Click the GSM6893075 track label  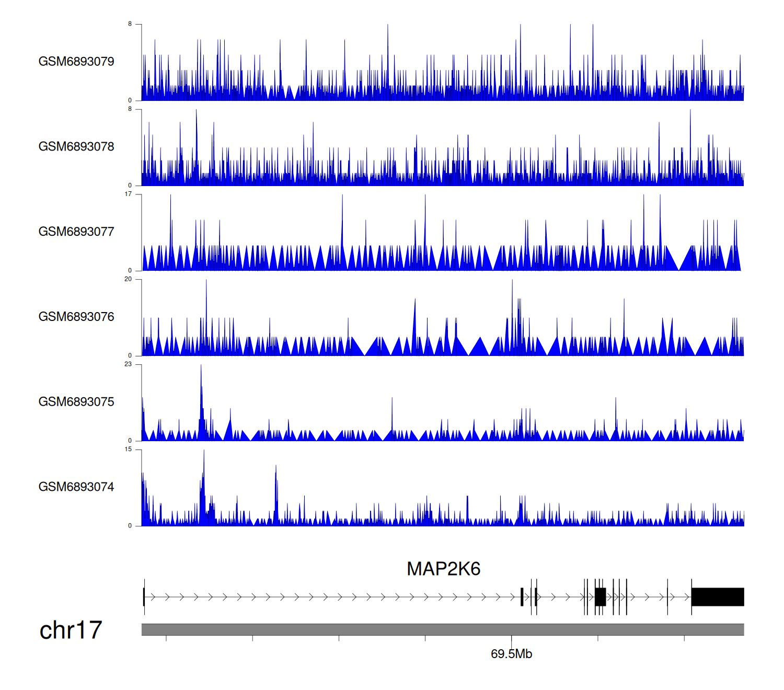(76, 402)
